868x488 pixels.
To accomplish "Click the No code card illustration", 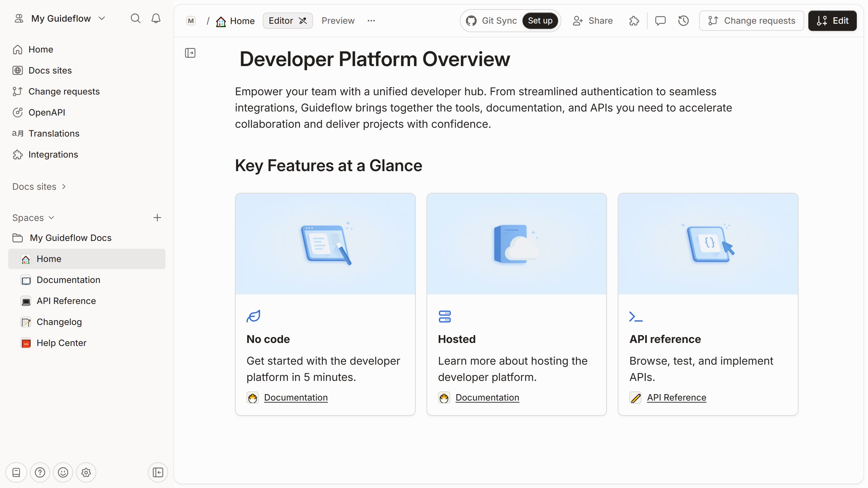I will (325, 244).
